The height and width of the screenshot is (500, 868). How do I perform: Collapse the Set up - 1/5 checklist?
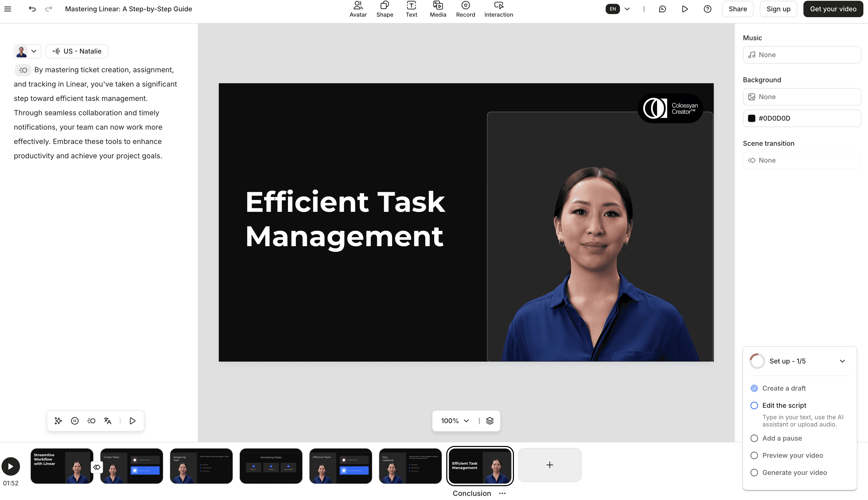tap(842, 361)
